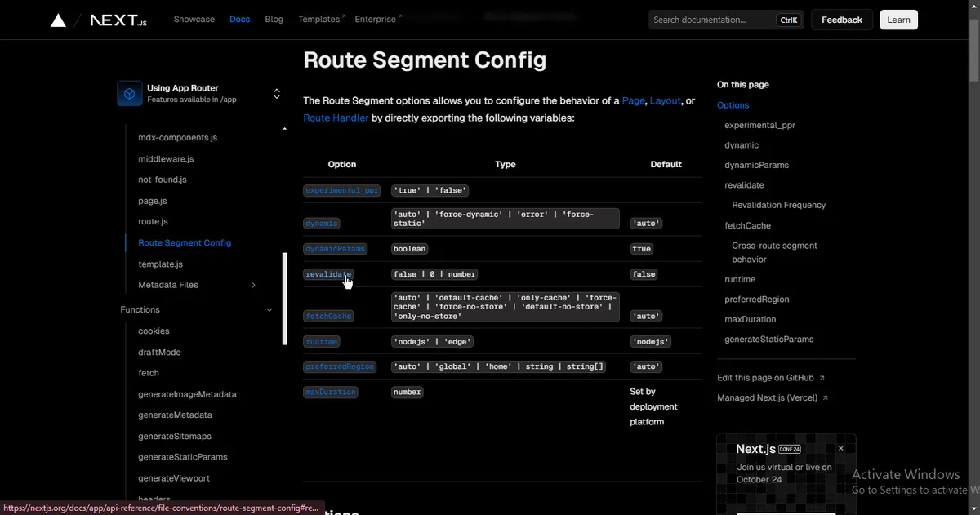Click the sidebar scrollbar thumb

(x=285, y=298)
